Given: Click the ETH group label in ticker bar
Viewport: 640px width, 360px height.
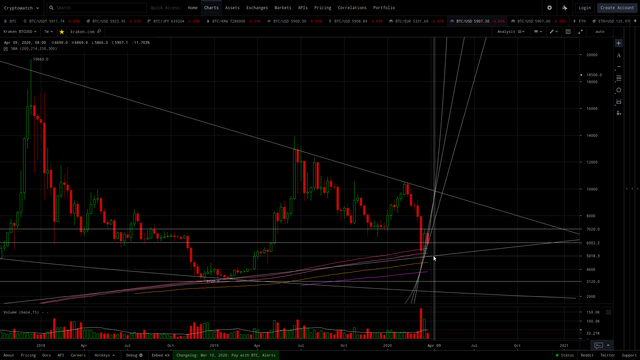Looking at the screenshot, I should 580,21.
